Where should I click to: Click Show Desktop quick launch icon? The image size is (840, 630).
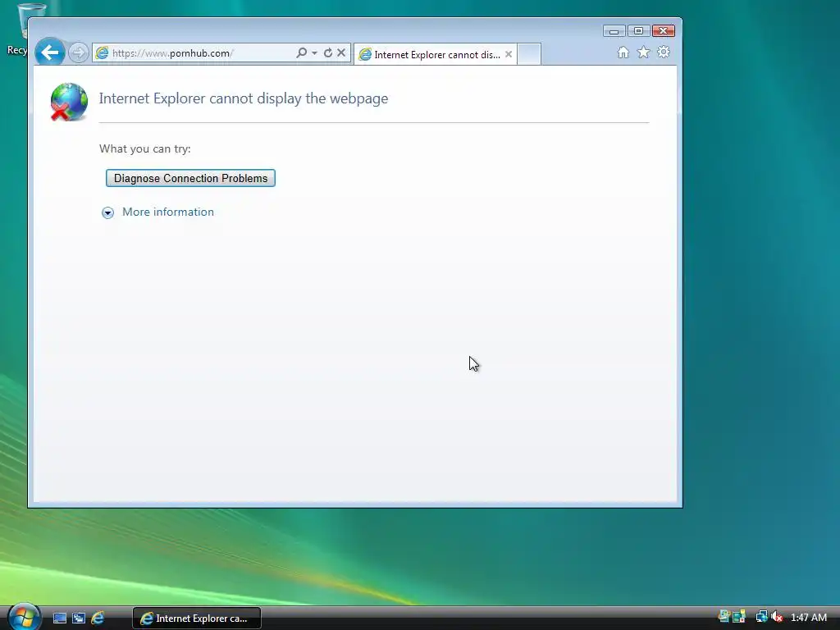click(x=59, y=619)
